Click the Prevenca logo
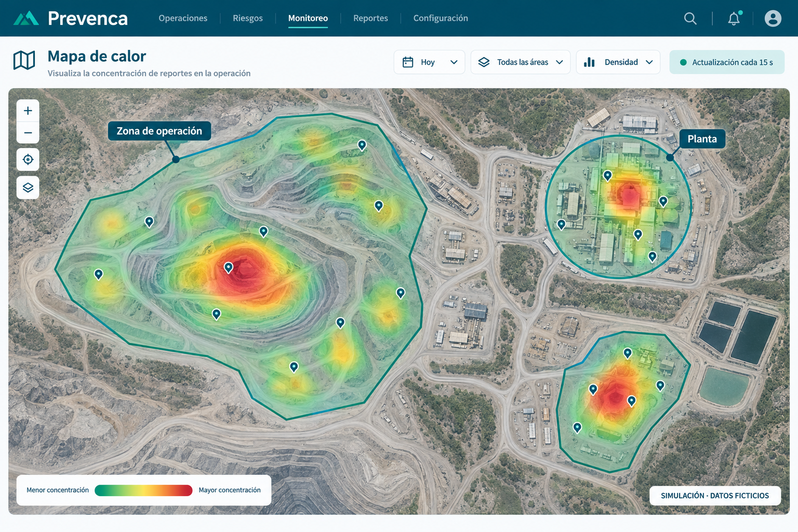The height and width of the screenshot is (532, 798). pyautogui.click(x=71, y=18)
